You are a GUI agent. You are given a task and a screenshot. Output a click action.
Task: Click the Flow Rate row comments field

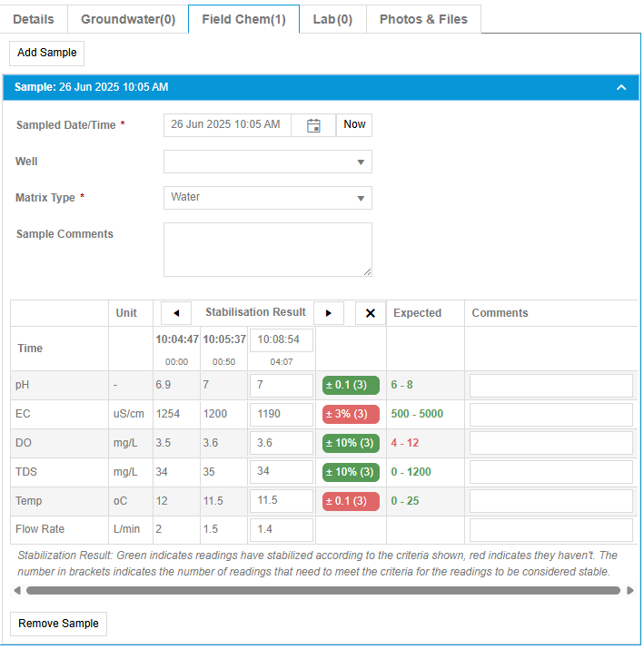point(551,530)
